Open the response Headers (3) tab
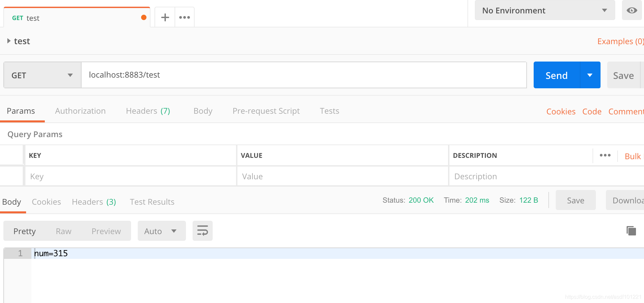644x303 pixels. coord(94,202)
